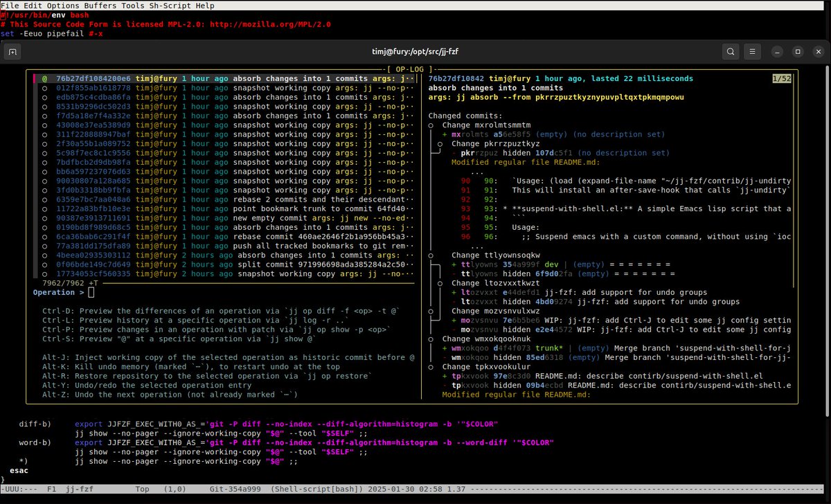Click the args: jj absorb --from line
Viewport: 831px width, 504px height.
(556, 98)
